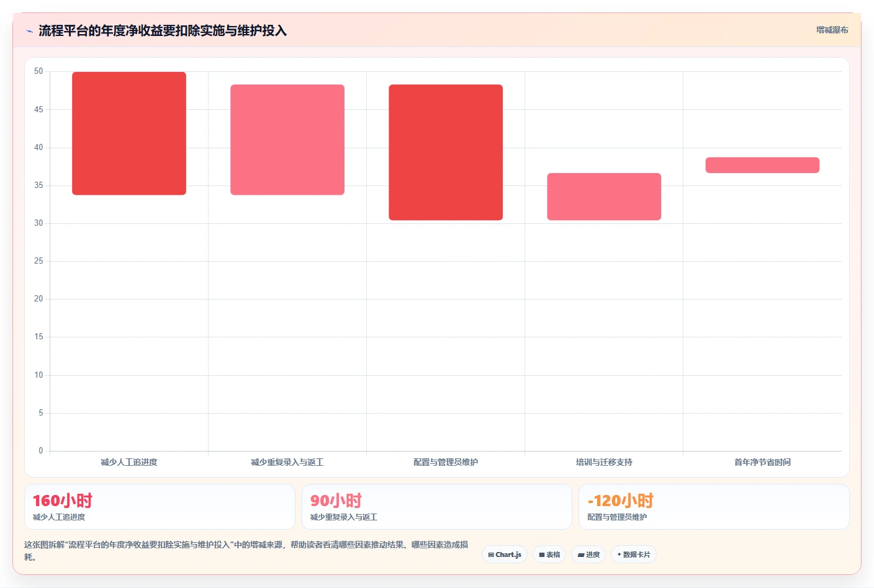This screenshot has height=588, width=874.
Task: Click the 数据卡片 tag chip
Action: pos(634,555)
